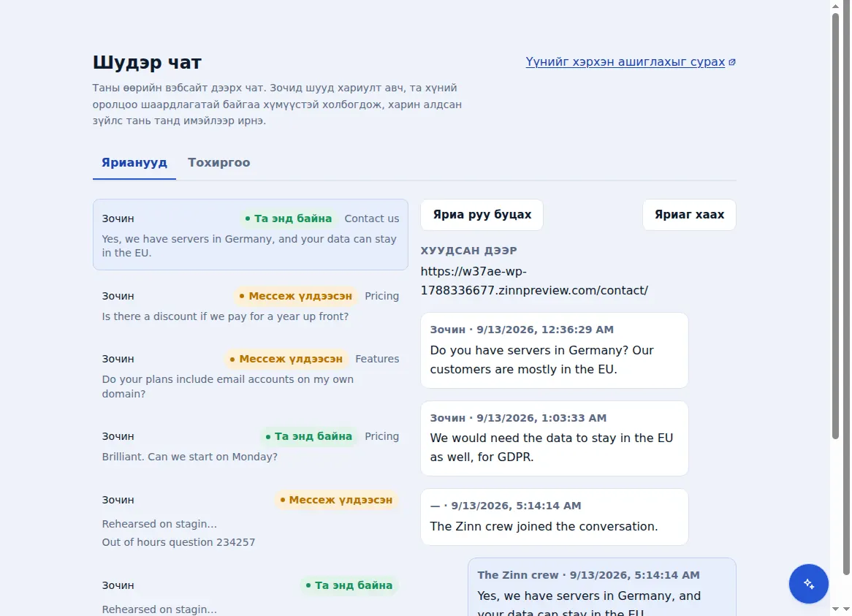The image size is (852, 616).
Task: Switch to the Ярианууд tab
Action: click(134, 162)
